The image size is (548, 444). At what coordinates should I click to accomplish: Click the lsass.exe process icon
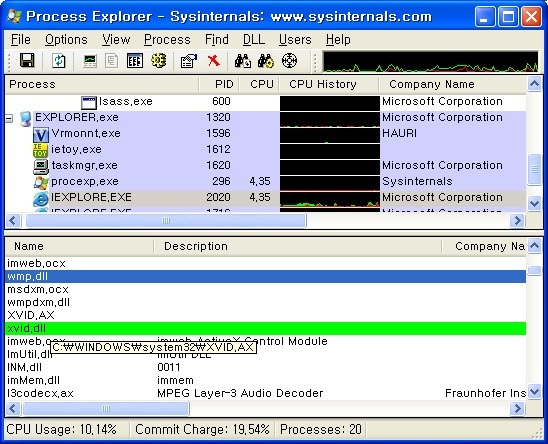coord(89,102)
